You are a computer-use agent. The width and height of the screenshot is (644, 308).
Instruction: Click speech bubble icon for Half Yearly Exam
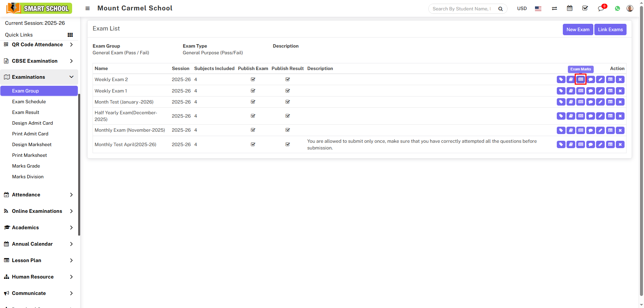click(x=591, y=116)
